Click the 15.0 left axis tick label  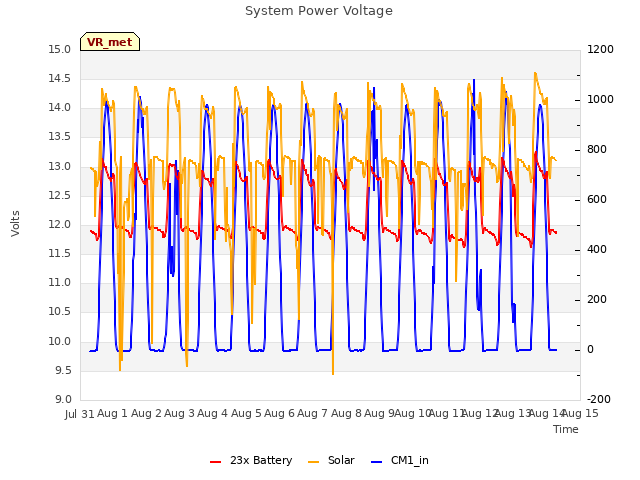(x=60, y=49)
